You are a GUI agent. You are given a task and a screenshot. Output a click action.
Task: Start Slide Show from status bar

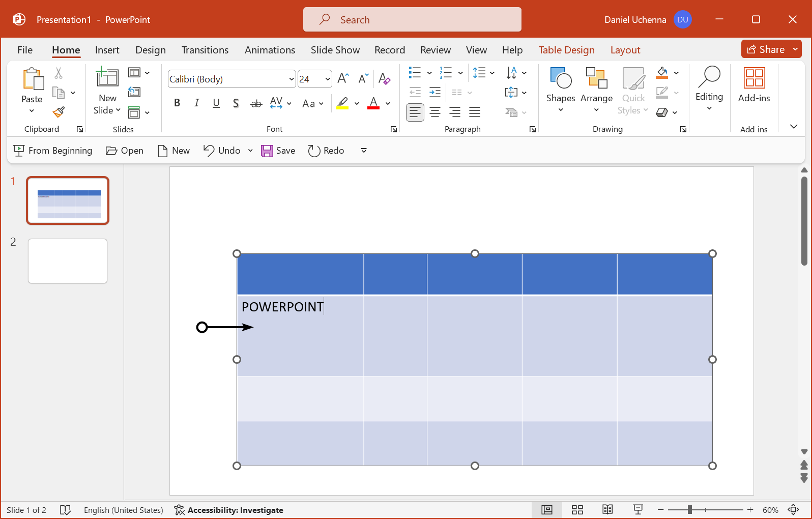coord(638,510)
